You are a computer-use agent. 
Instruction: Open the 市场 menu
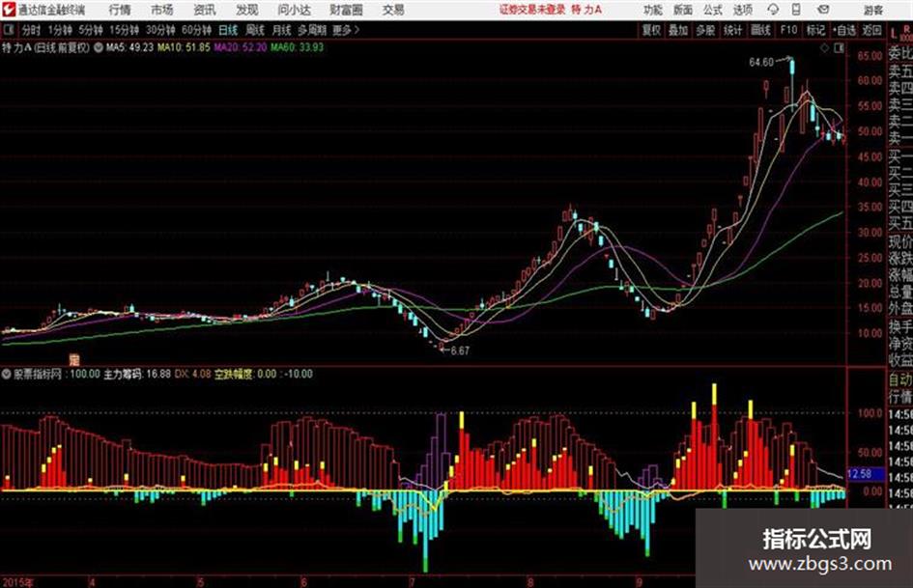click(x=162, y=10)
